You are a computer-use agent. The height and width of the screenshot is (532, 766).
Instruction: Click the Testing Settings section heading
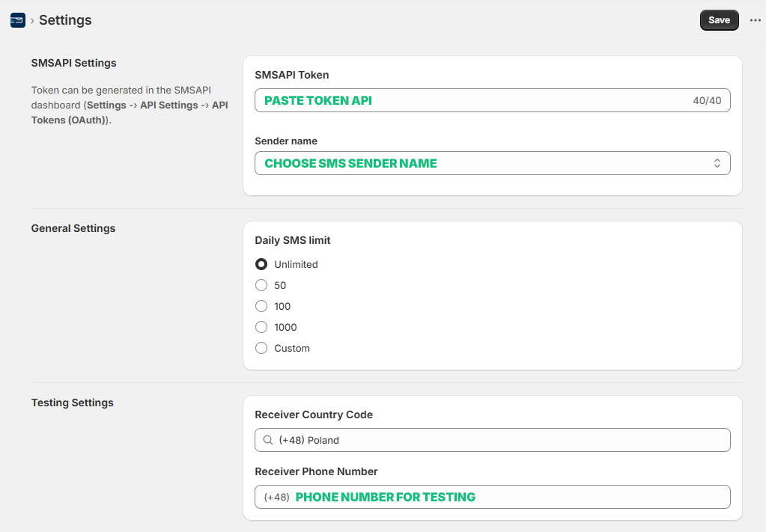[72, 403]
